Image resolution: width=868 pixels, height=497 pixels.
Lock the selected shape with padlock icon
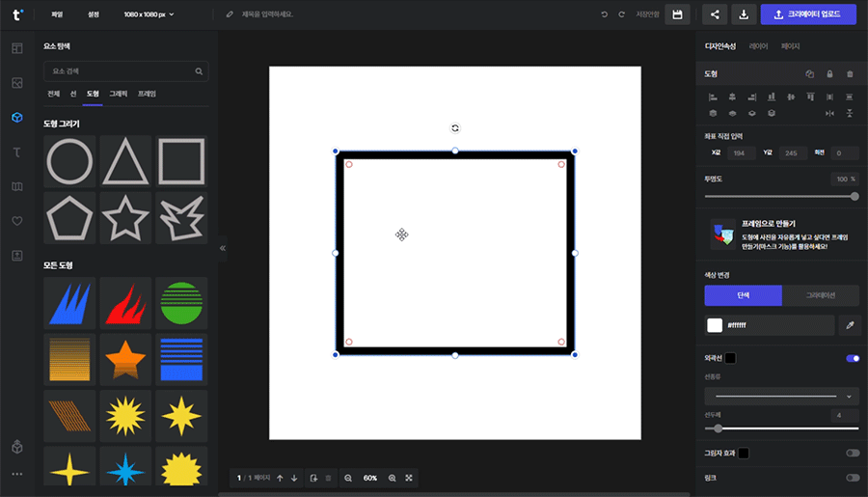(829, 73)
